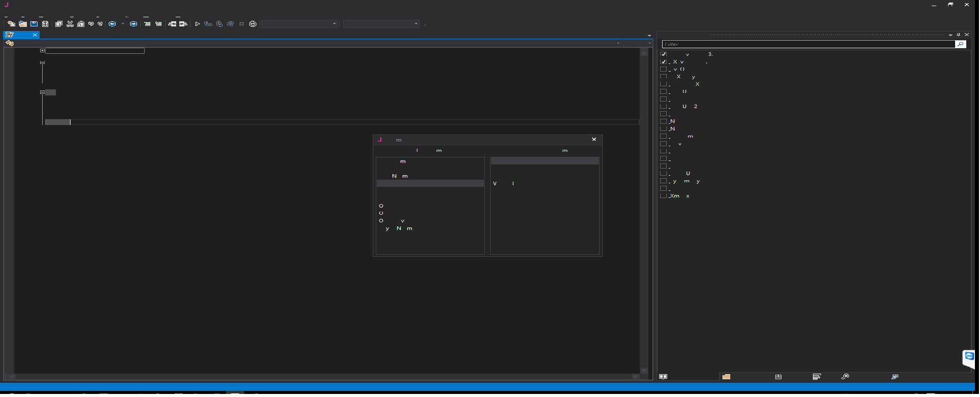Viewport: 980px width, 397px height.
Task: Close the small dialog window
Action: pyautogui.click(x=594, y=140)
